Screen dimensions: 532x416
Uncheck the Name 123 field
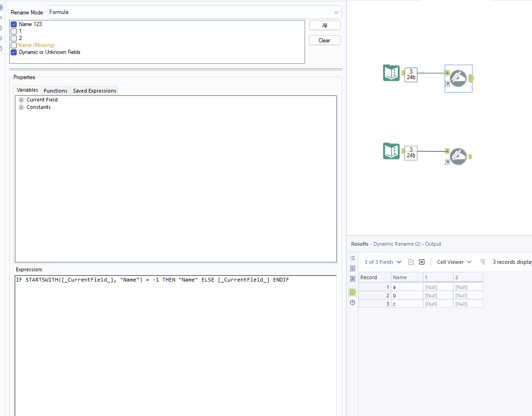[13, 24]
